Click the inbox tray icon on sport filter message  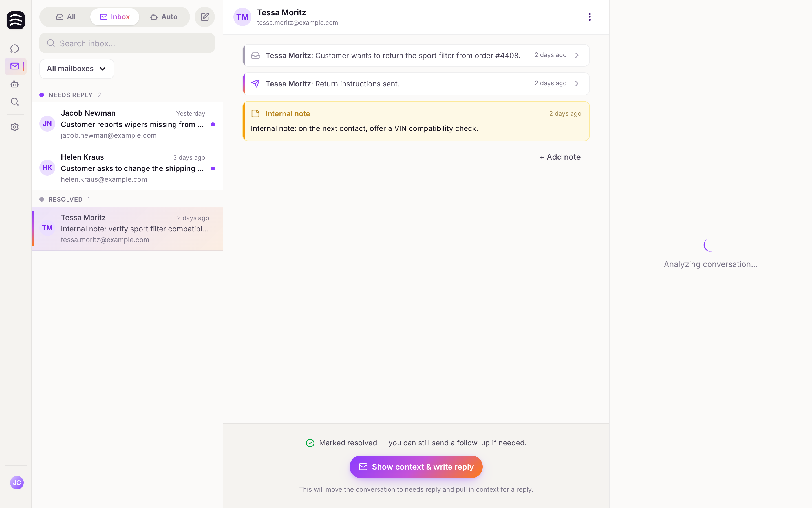coord(255,55)
